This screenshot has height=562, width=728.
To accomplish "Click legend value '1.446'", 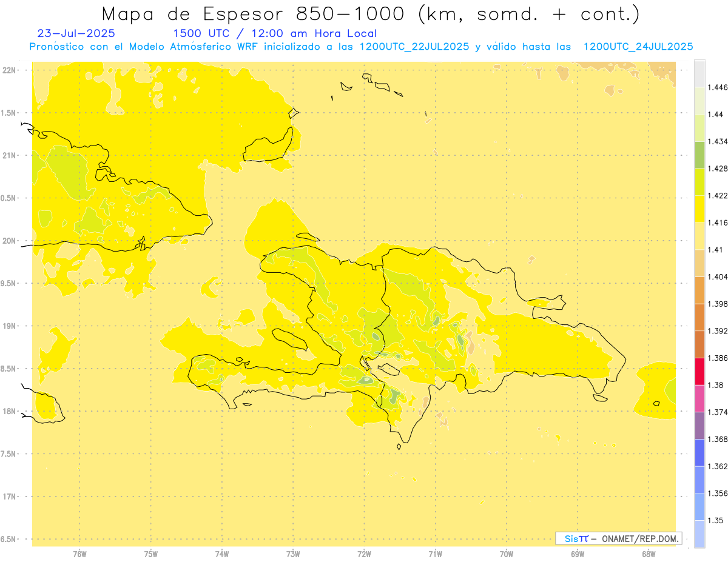I will pyautogui.click(x=719, y=88).
